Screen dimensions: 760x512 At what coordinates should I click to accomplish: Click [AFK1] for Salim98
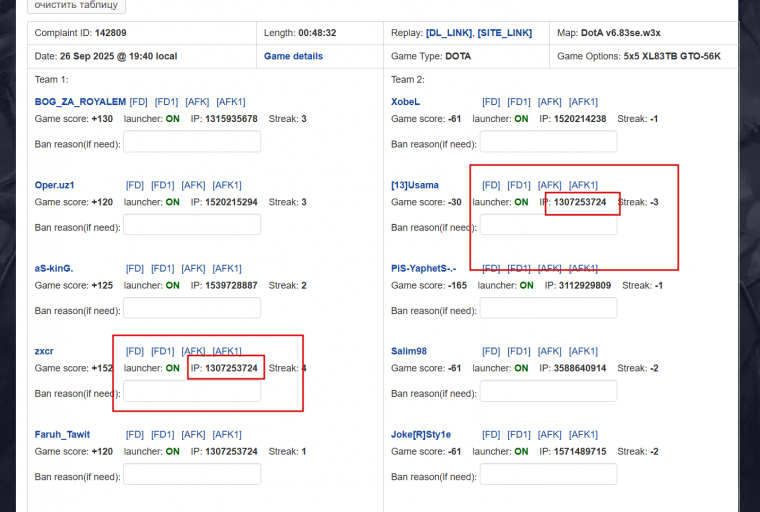(x=583, y=352)
